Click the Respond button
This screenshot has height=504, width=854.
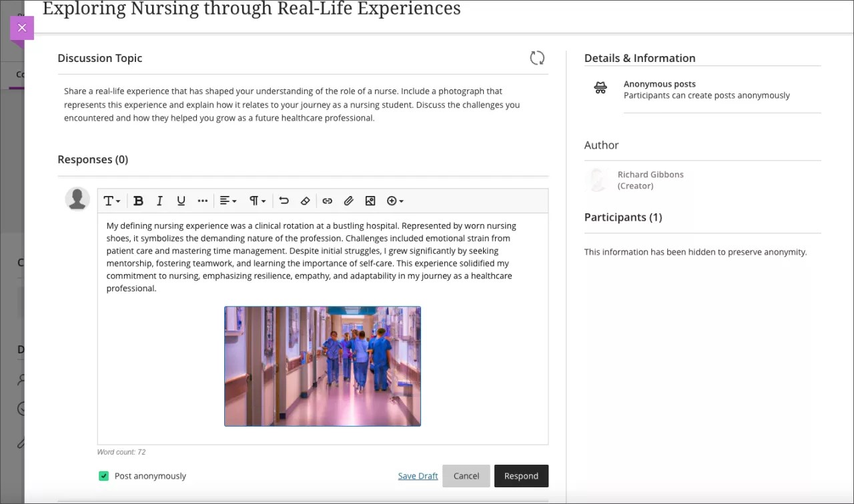[x=521, y=475]
